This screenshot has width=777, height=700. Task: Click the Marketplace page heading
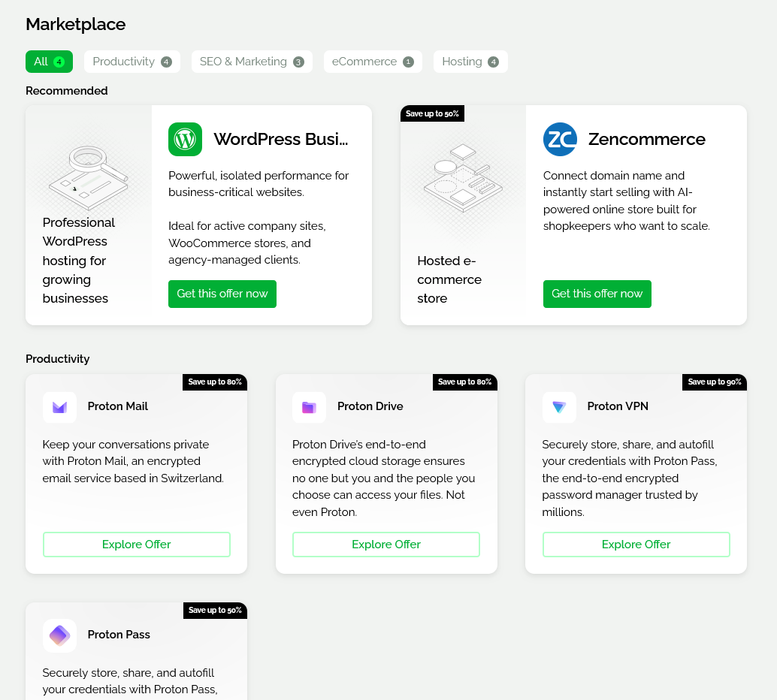click(x=75, y=24)
